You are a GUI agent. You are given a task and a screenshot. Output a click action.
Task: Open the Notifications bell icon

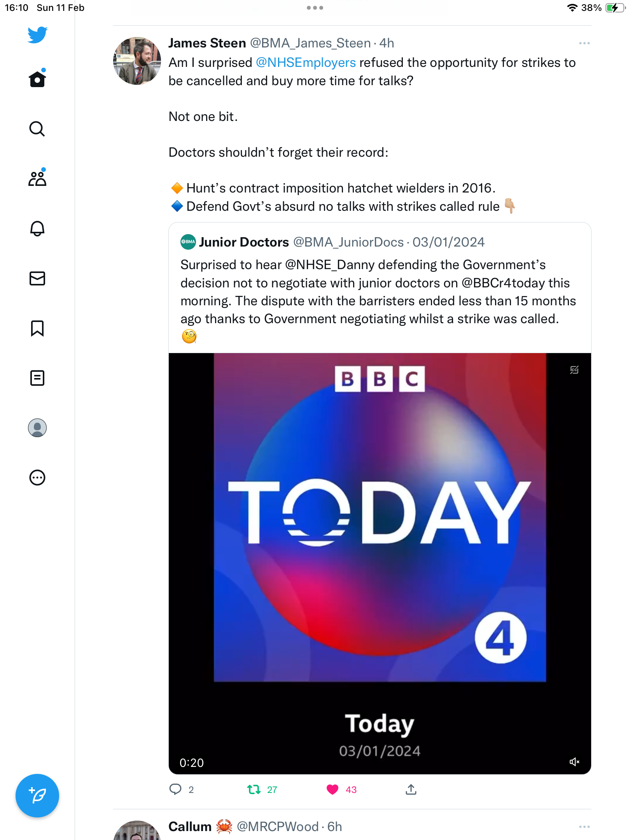(37, 228)
